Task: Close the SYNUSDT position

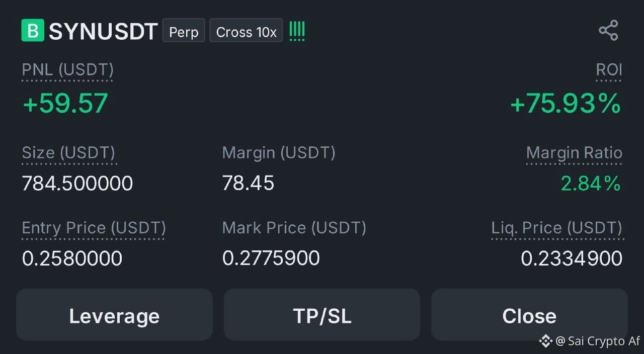Action: click(x=529, y=315)
